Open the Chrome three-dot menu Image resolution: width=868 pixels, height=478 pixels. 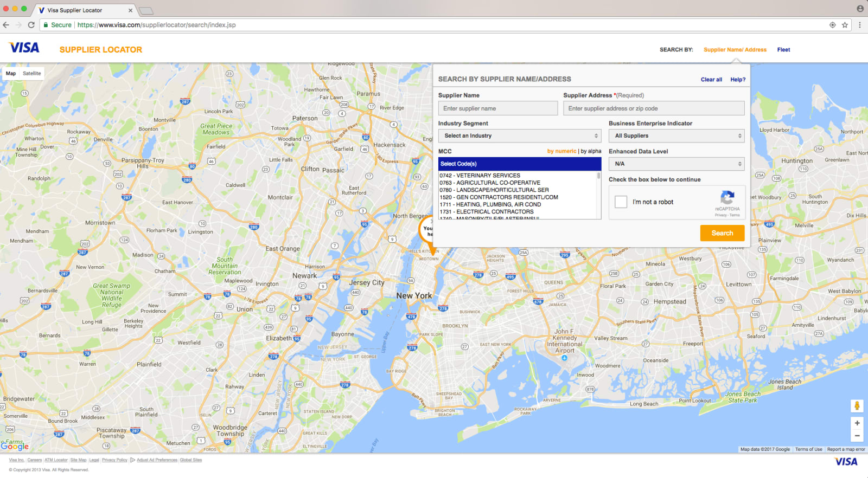tap(859, 25)
